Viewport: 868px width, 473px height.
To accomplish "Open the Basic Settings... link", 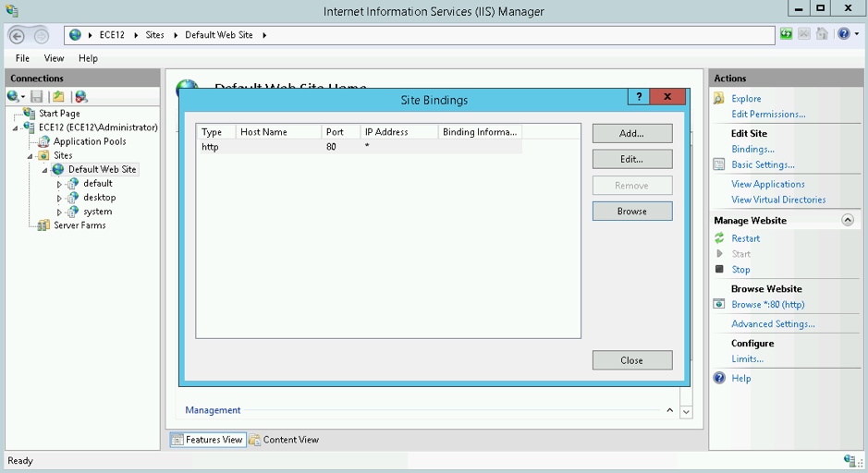I will pyautogui.click(x=763, y=164).
